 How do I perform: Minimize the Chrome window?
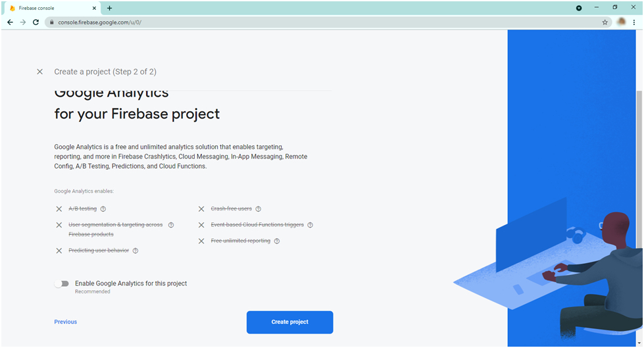coord(597,7)
